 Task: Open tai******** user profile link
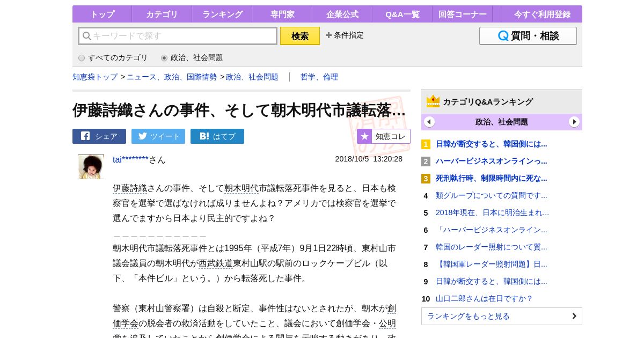coord(130,159)
